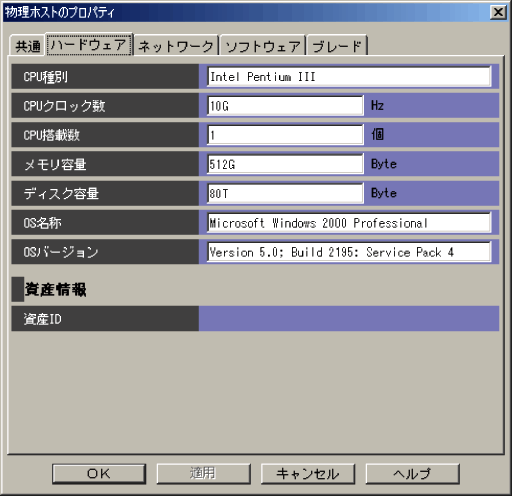The height and width of the screenshot is (496, 512).
Task: Select the ハードウェア tab
Action: click(89, 44)
